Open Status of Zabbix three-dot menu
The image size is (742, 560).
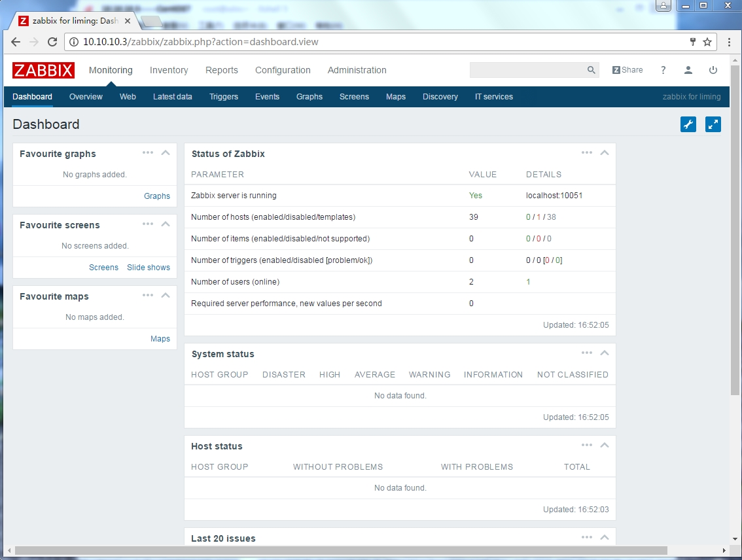point(587,152)
